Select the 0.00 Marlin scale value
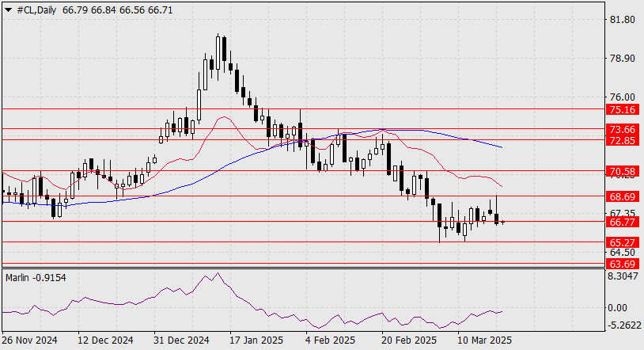644x350 pixels. click(x=617, y=308)
